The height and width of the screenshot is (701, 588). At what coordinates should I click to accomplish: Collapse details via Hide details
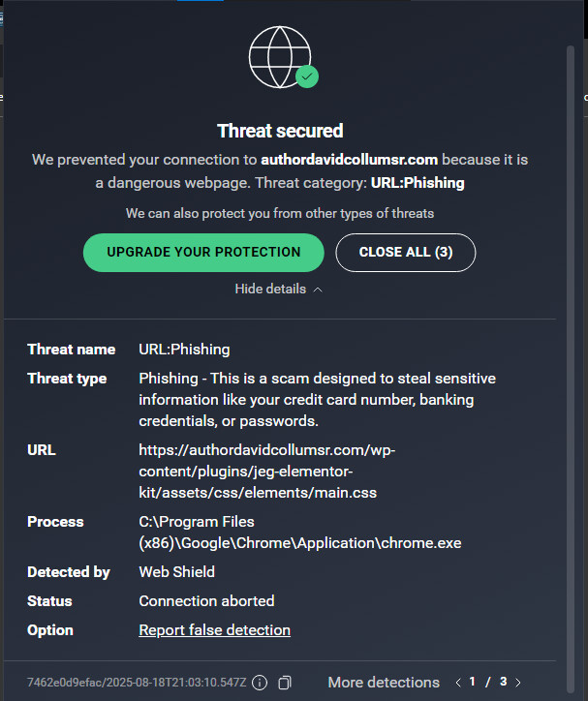[x=279, y=289]
